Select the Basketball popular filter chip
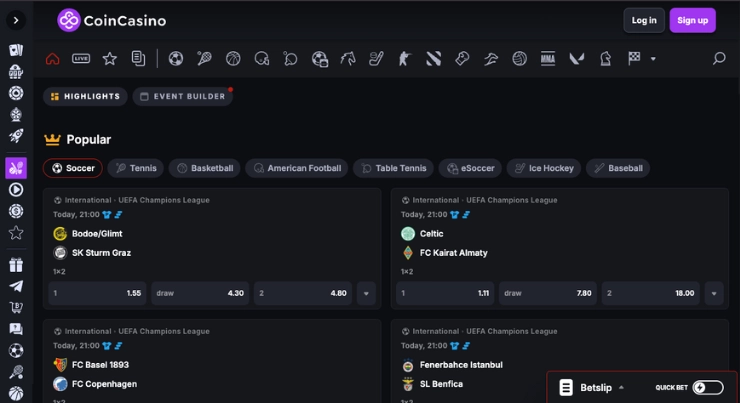The width and height of the screenshot is (740, 403). click(x=205, y=168)
